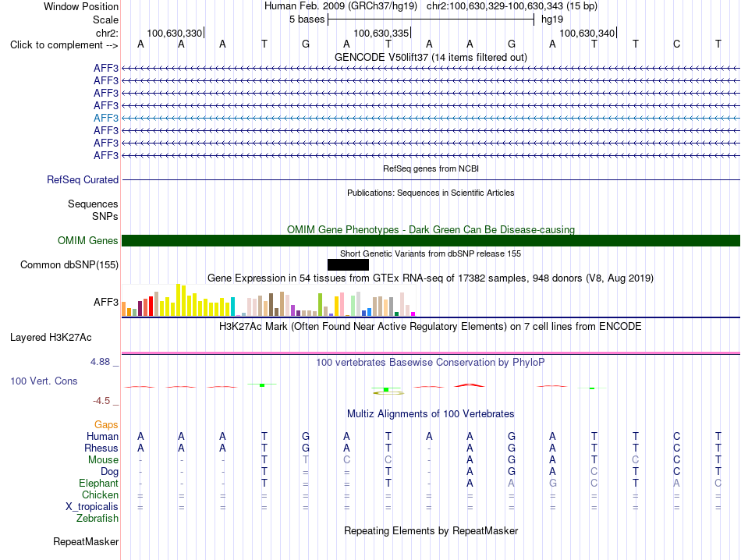Click 'Repeating Elements by RepeatMasker' title

pos(431,530)
